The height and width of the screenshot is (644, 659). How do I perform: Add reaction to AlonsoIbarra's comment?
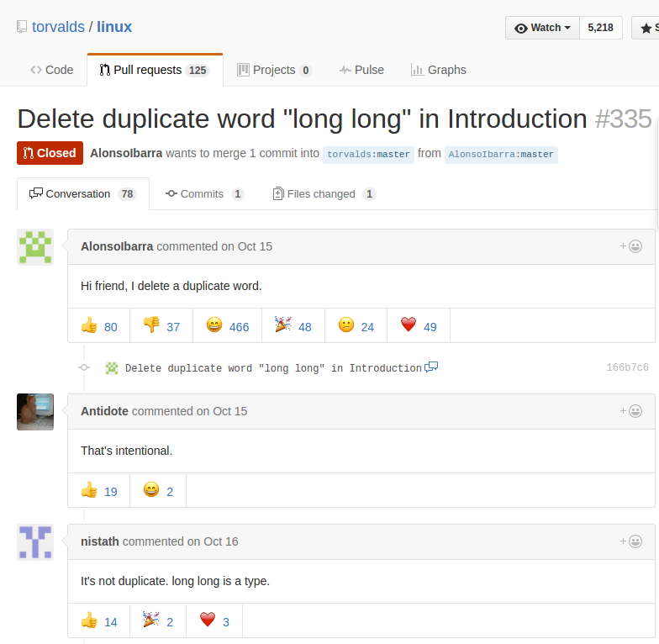pyautogui.click(x=630, y=246)
